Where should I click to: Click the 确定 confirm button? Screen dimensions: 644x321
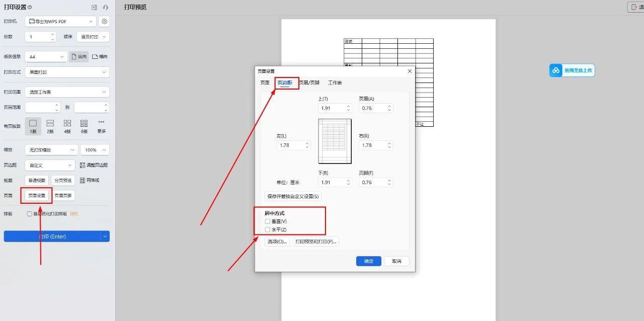(369, 261)
